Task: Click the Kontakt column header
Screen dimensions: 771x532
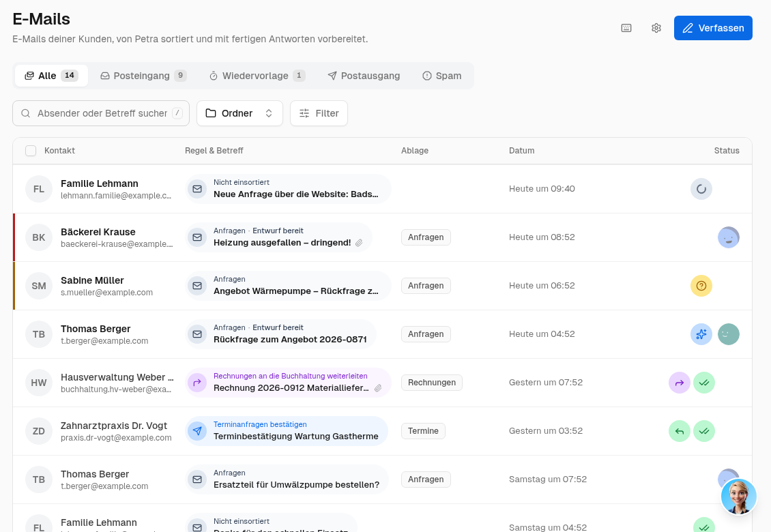Action: (59, 151)
